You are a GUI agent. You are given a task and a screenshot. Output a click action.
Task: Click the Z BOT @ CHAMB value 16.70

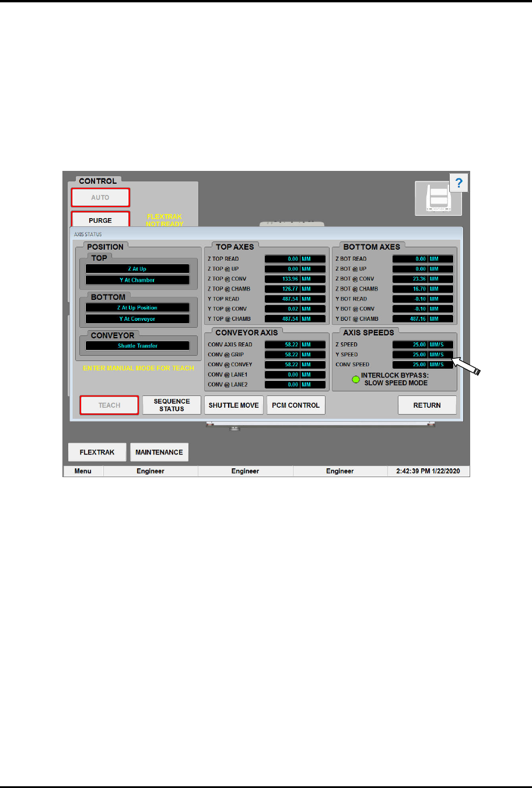pyautogui.click(x=423, y=289)
